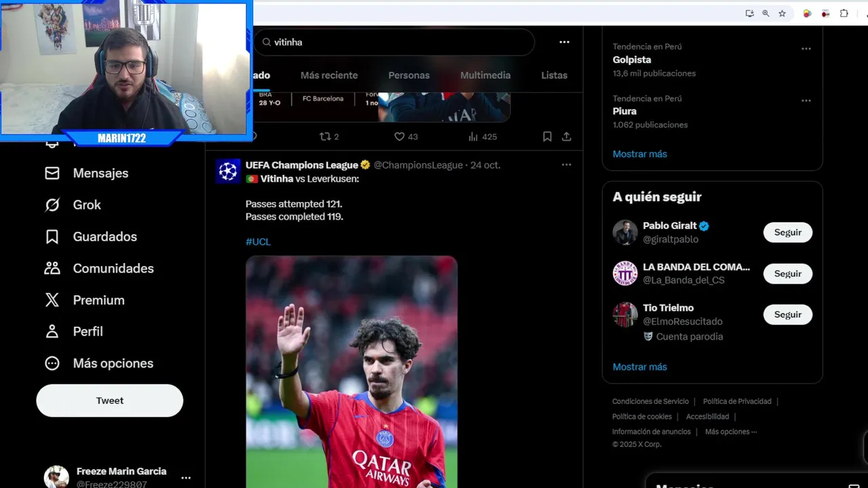Switch to Más reciente tab
Image resolution: width=868 pixels, height=488 pixels.
[x=329, y=75]
